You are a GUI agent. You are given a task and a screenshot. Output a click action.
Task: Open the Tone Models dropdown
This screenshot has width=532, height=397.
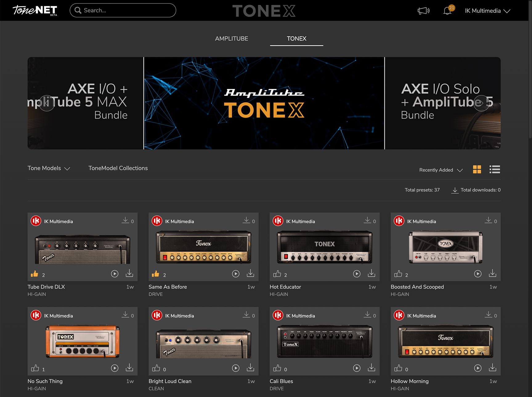(x=49, y=168)
